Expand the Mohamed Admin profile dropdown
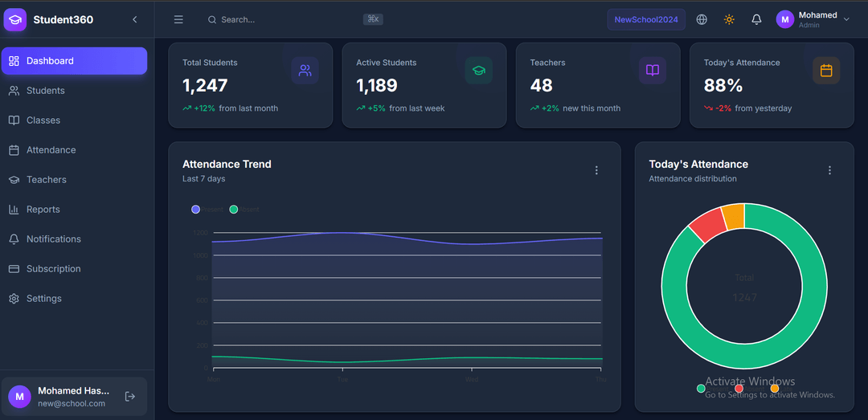 813,19
